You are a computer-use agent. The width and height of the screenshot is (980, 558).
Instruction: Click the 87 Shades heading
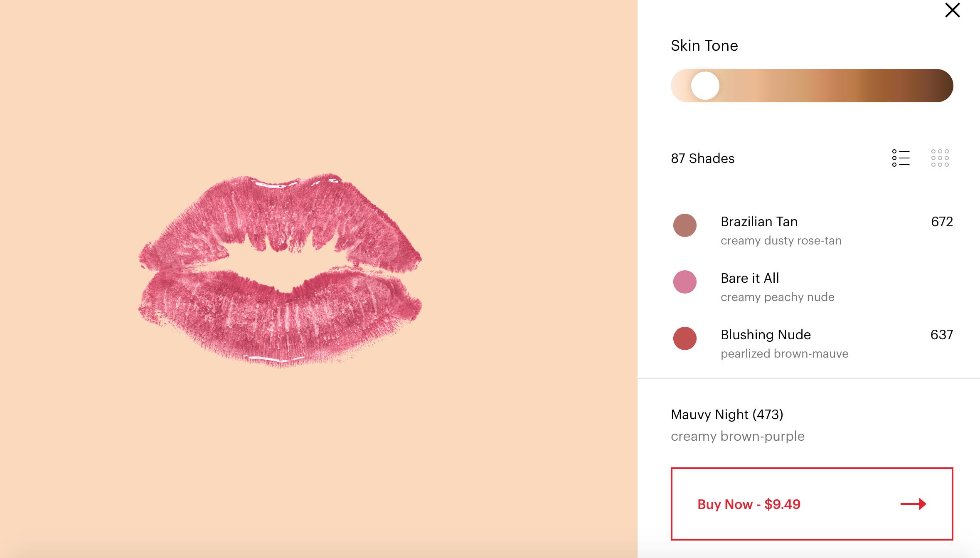tap(702, 158)
